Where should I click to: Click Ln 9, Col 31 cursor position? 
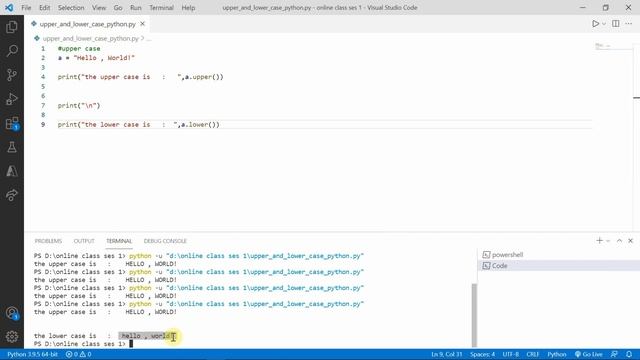pos(447,354)
